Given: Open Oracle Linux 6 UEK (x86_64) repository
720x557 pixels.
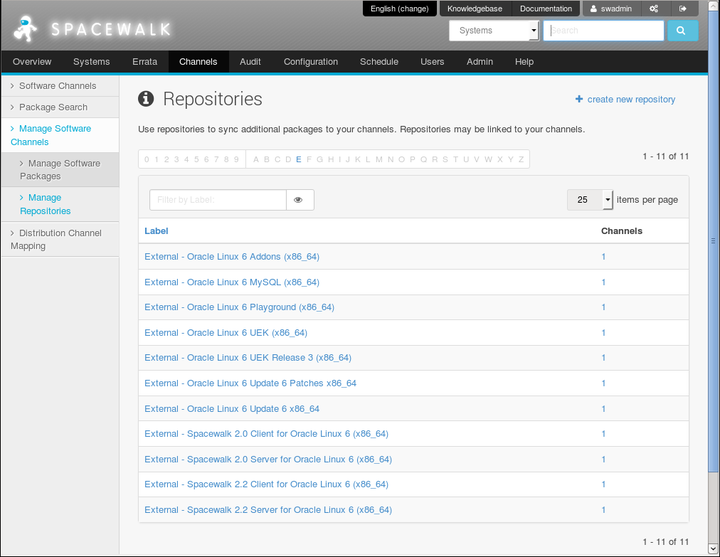Looking at the screenshot, I should [x=226, y=332].
